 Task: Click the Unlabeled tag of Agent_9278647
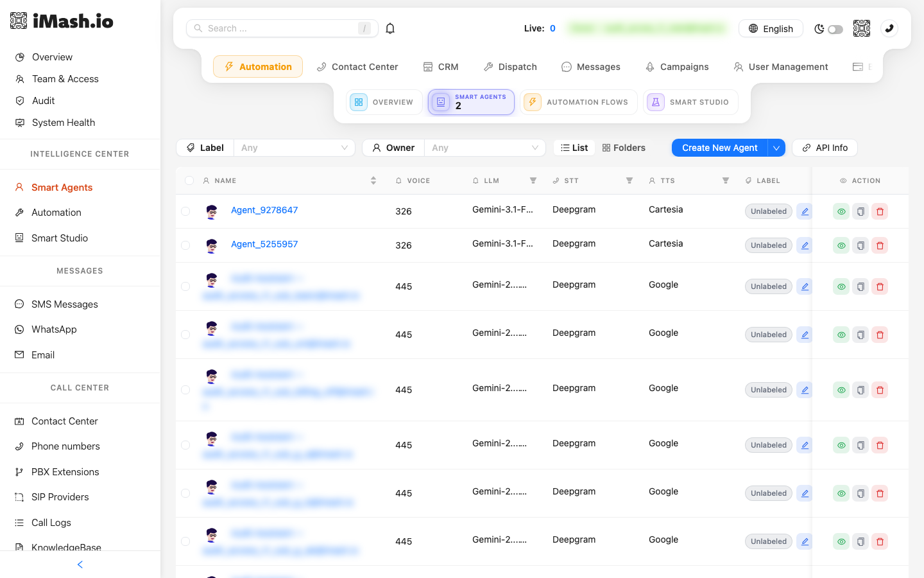point(769,211)
